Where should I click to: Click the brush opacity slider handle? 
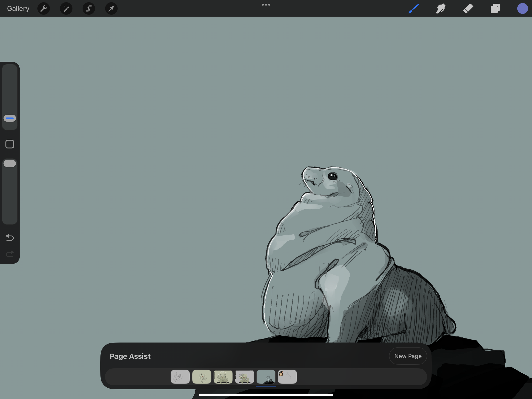point(10,163)
